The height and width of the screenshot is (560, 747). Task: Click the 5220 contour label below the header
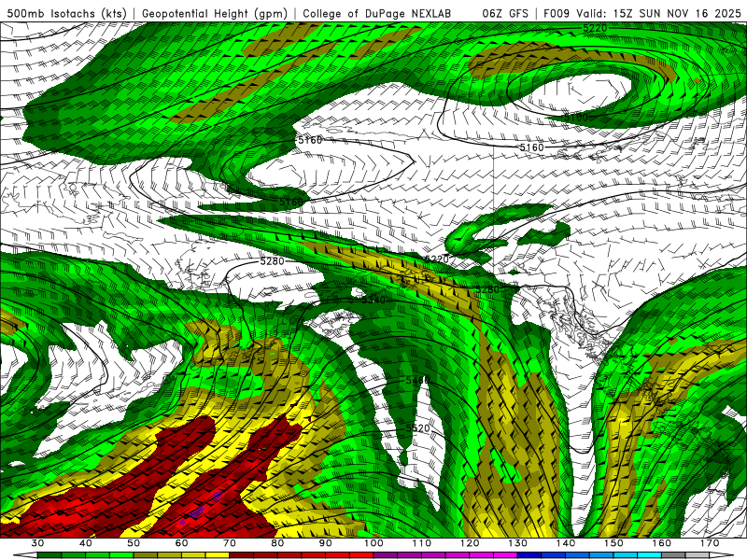point(595,28)
